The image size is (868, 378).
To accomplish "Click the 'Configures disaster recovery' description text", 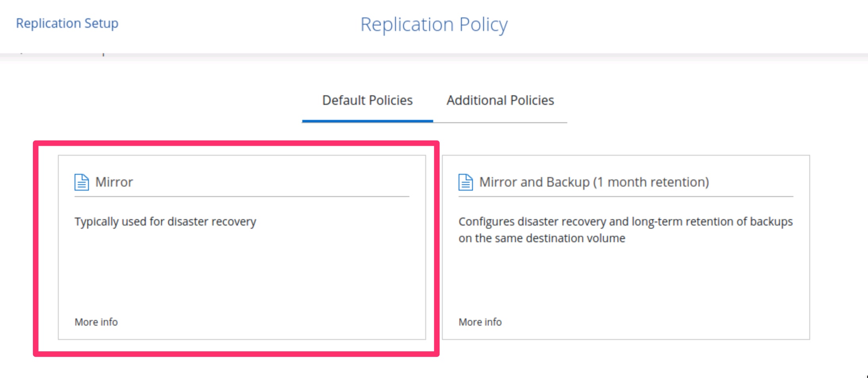I will (625, 222).
